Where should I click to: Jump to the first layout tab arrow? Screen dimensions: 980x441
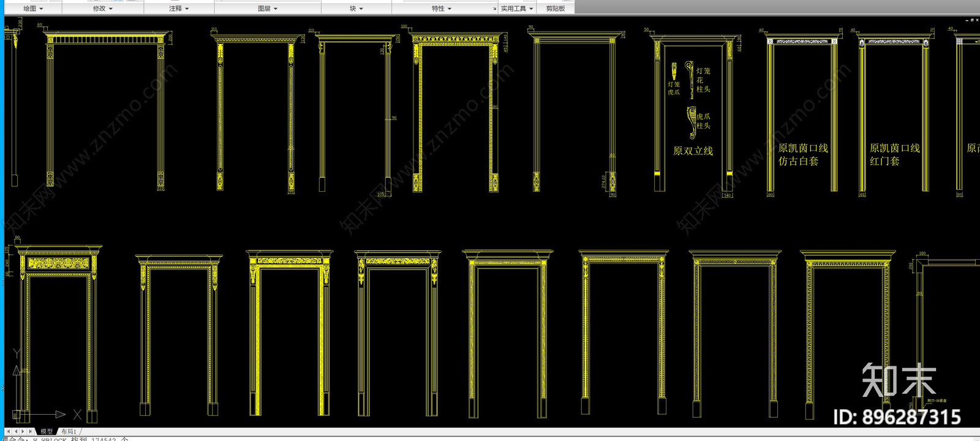pyautogui.click(x=9, y=431)
